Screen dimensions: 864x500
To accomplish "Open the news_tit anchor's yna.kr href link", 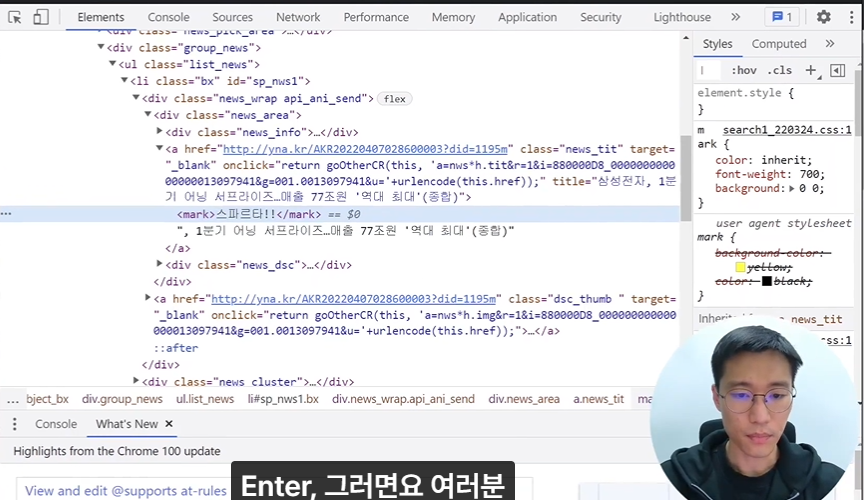I will click(365, 149).
